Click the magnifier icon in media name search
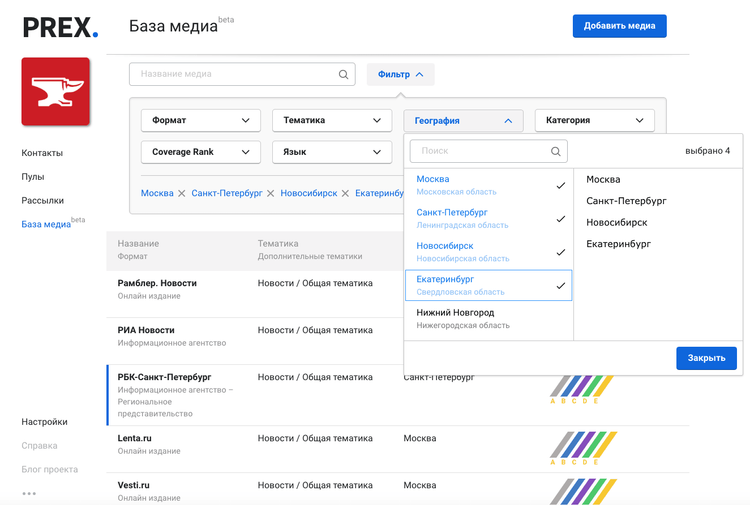 click(343, 74)
